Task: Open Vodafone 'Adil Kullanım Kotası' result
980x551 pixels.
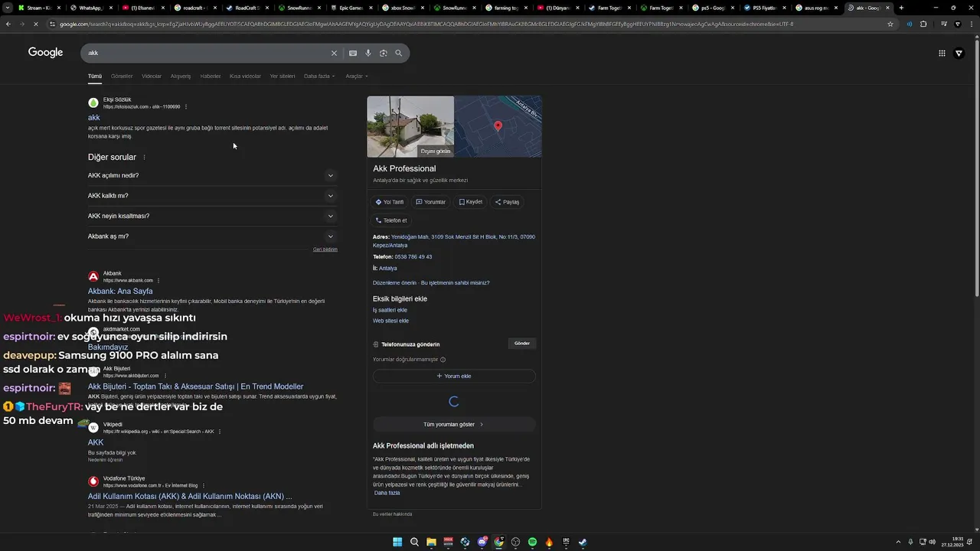Action: coord(190,496)
